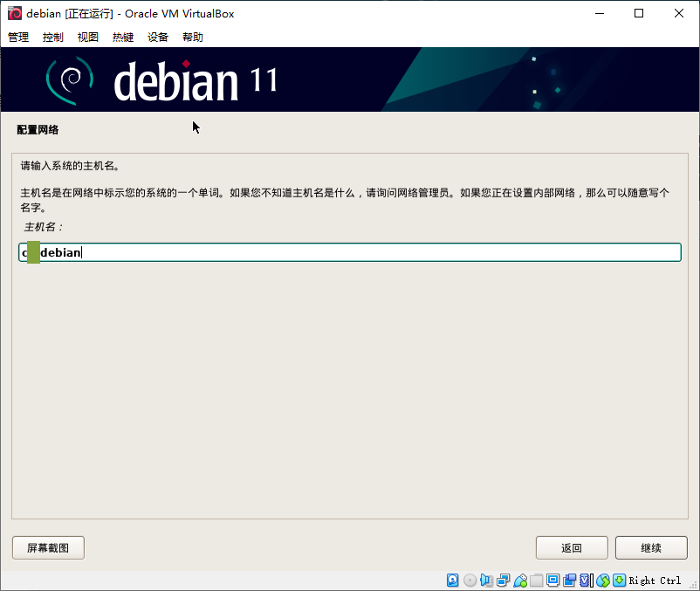Click the CPU virtualization status icon

tap(587, 581)
